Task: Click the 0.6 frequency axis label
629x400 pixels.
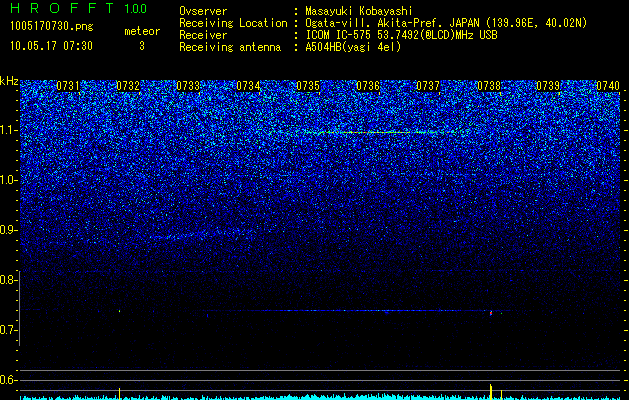Action: coord(8,380)
